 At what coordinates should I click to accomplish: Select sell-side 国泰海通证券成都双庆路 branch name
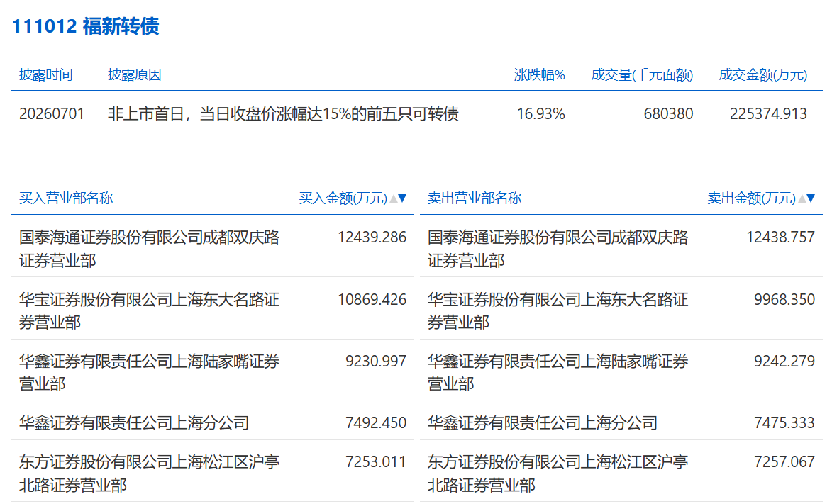(x=558, y=249)
